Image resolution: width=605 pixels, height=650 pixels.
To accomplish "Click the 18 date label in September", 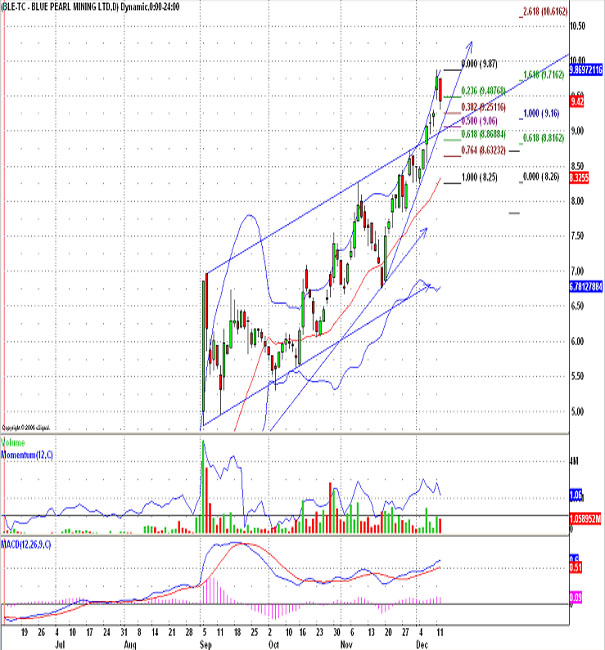I will pos(237,632).
